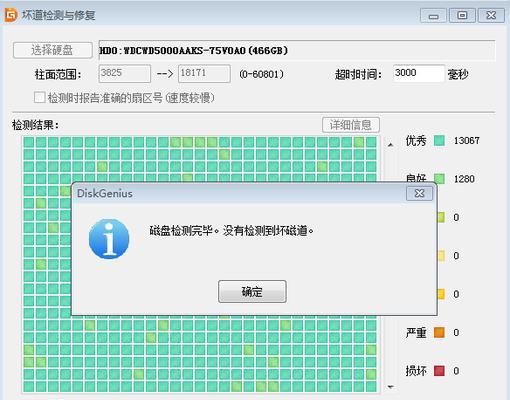Minimize the 坏道检测与修复 window
Screen dimensions: 510x400
433,15
